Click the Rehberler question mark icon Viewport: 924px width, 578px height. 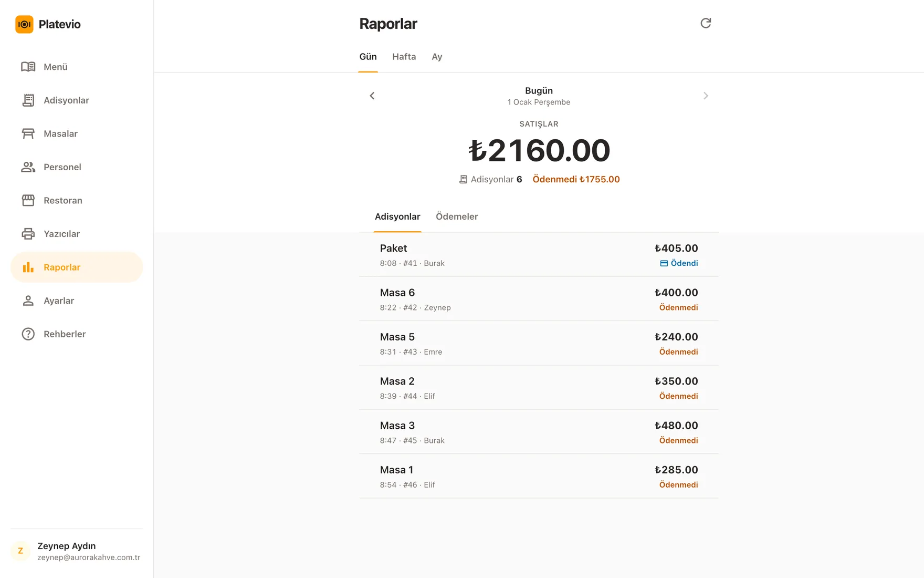click(x=28, y=334)
